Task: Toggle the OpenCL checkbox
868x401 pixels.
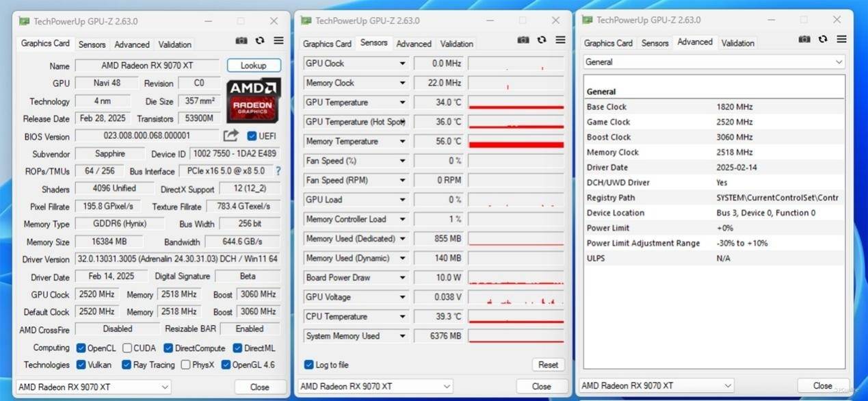Action: click(81, 348)
